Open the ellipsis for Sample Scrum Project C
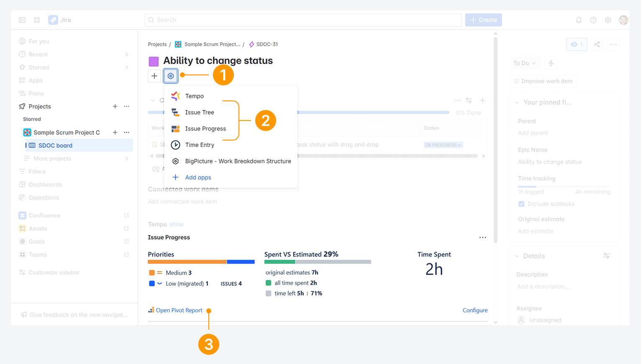The height and width of the screenshot is (364, 641). 127,132
